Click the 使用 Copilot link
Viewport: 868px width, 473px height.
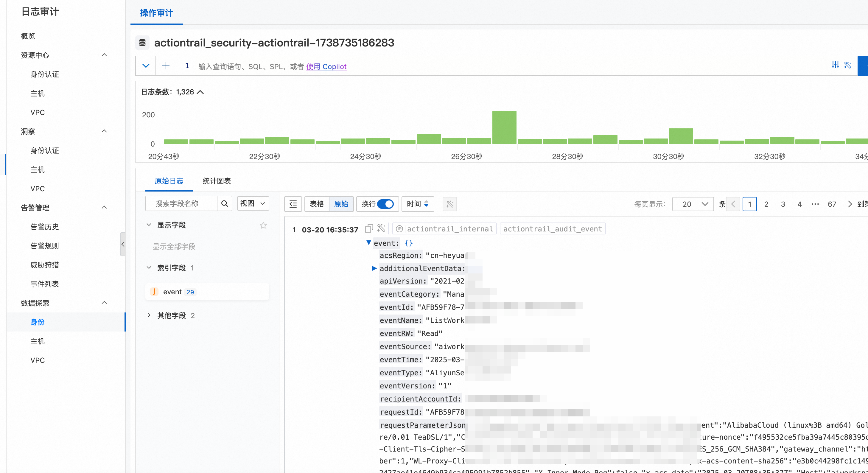click(x=326, y=66)
